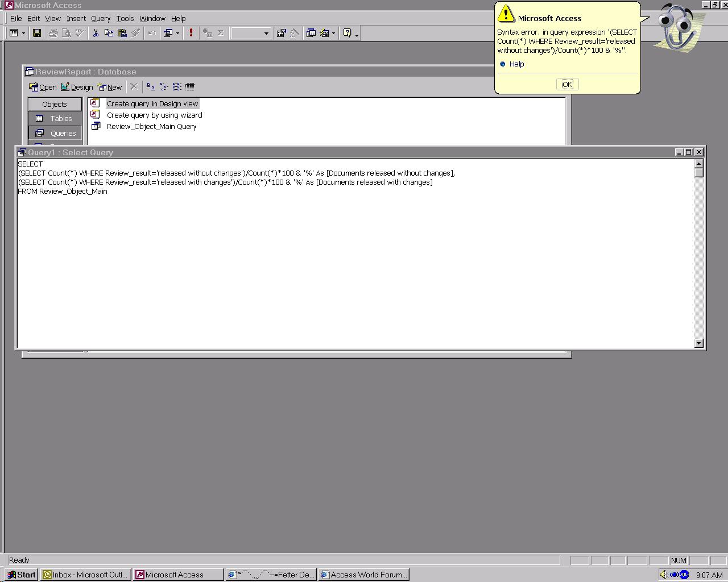Click the SQL text area of Query1

click(x=355, y=253)
